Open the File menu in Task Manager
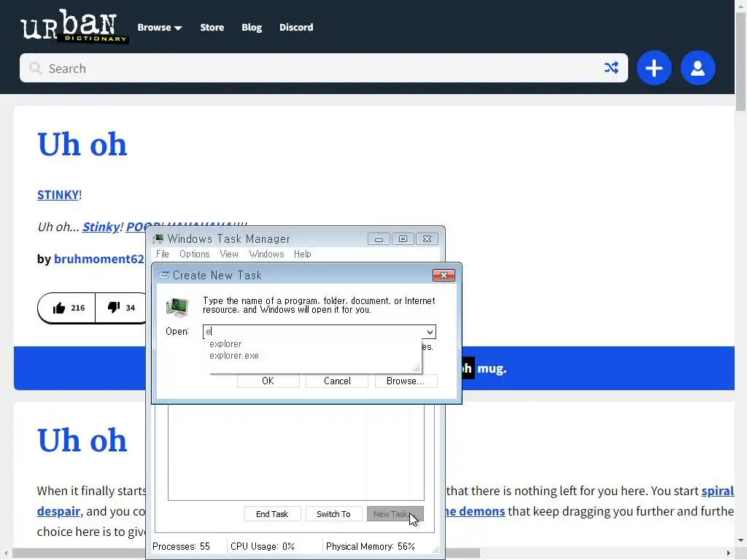 tap(163, 254)
